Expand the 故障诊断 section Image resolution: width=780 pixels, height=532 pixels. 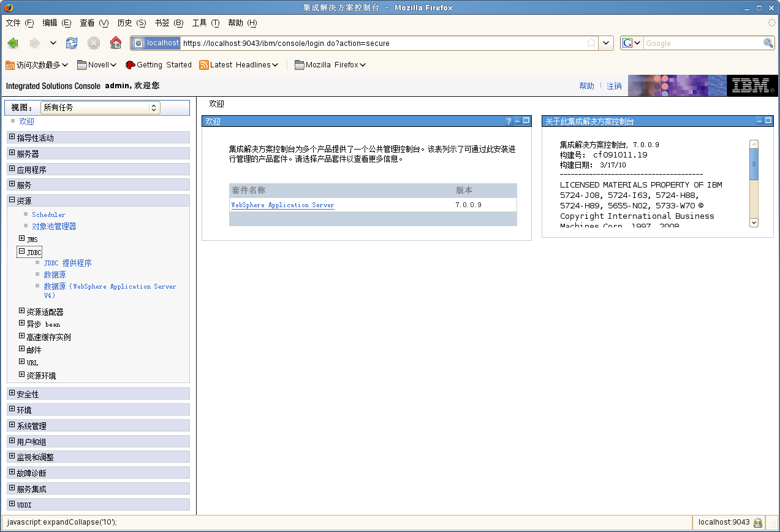12,473
